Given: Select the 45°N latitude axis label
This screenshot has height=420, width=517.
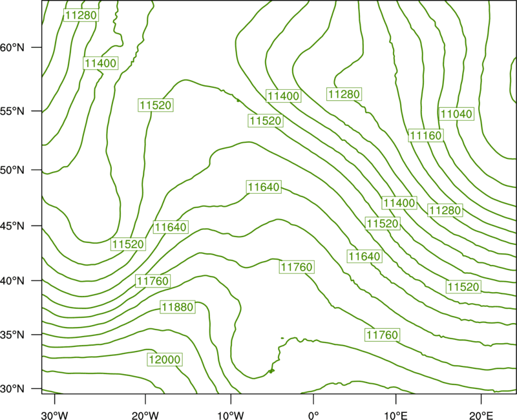Looking at the screenshot, I should [x=12, y=226].
